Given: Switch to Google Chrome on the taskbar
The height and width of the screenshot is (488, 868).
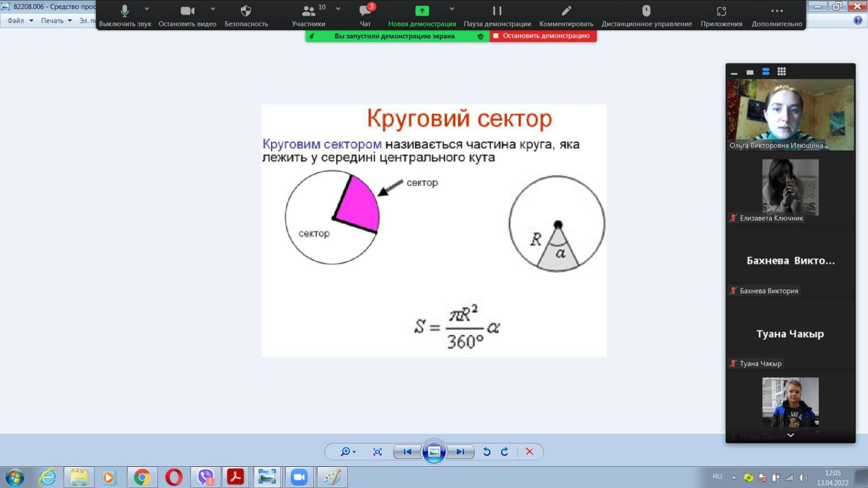Looking at the screenshot, I should pos(142,477).
